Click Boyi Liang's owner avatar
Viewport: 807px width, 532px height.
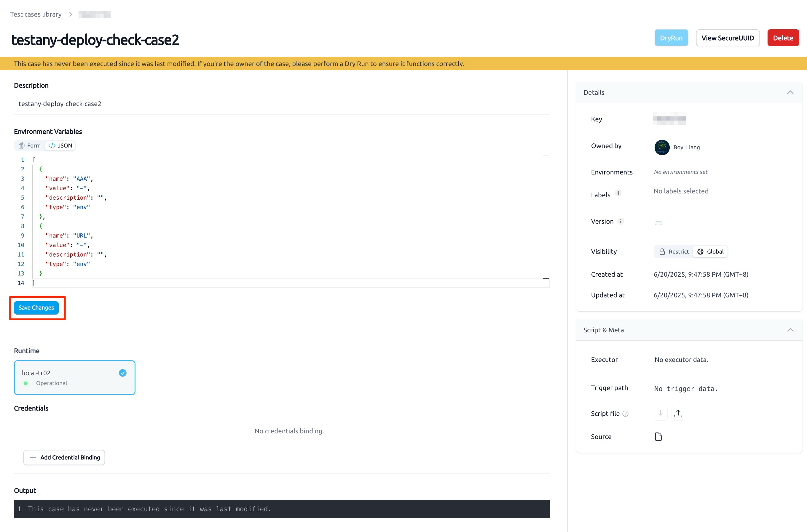662,147
